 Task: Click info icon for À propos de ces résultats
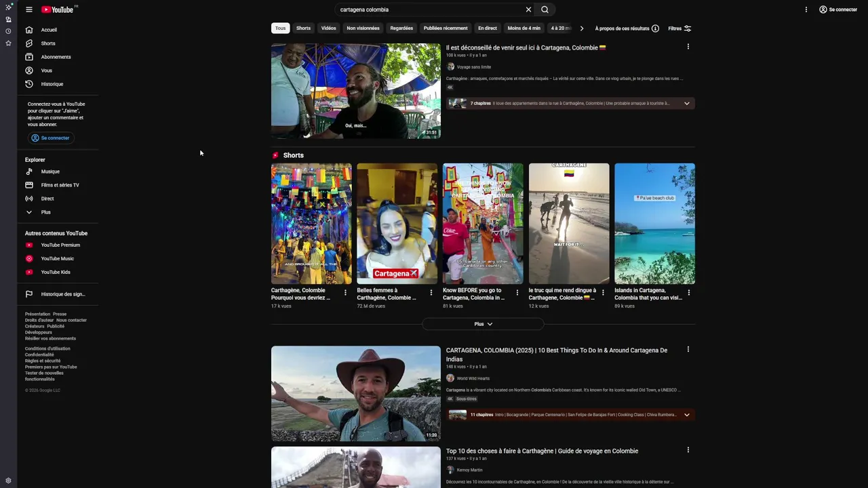tap(655, 28)
